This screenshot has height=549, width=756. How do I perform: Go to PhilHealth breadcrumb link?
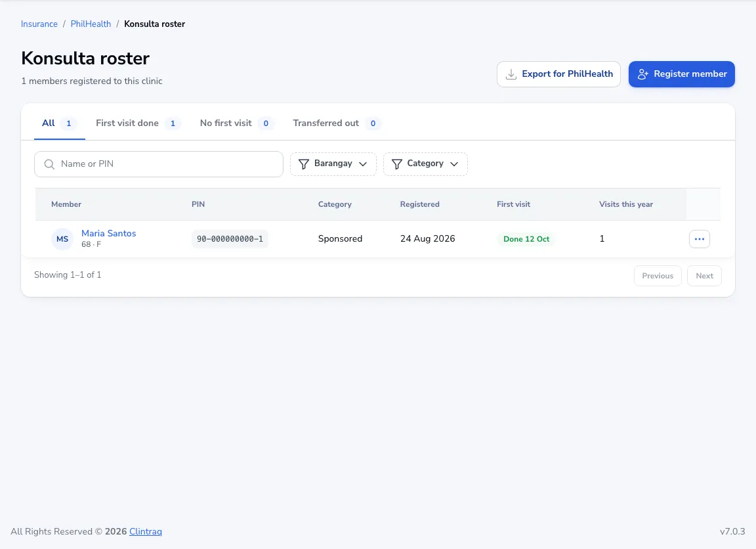(x=91, y=24)
